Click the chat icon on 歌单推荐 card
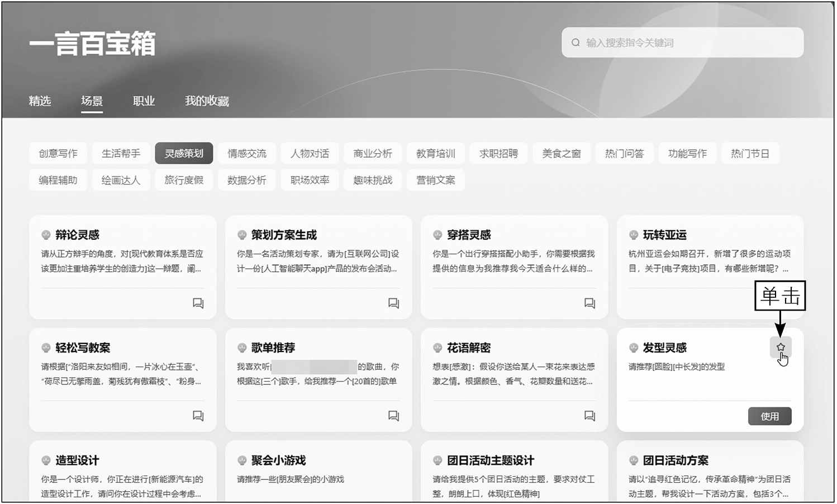Image resolution: width=837 pixels, height=504 pixels. coord(394,416)
